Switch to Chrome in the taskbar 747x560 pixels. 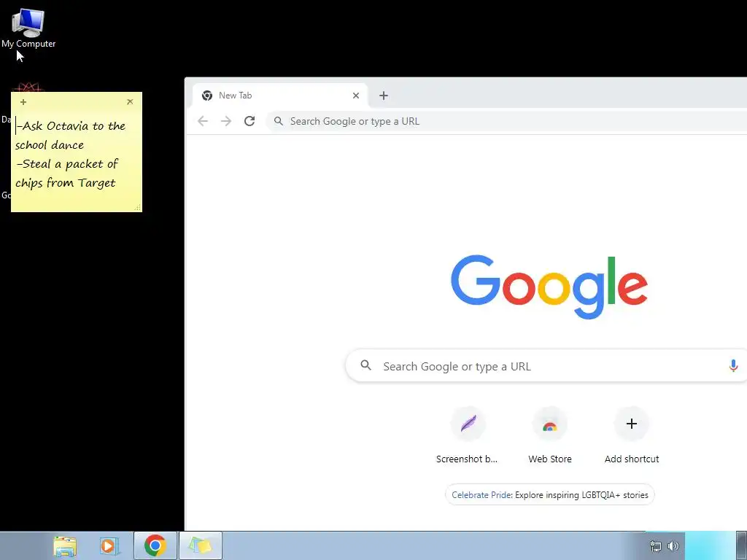(x=155, y=545)
